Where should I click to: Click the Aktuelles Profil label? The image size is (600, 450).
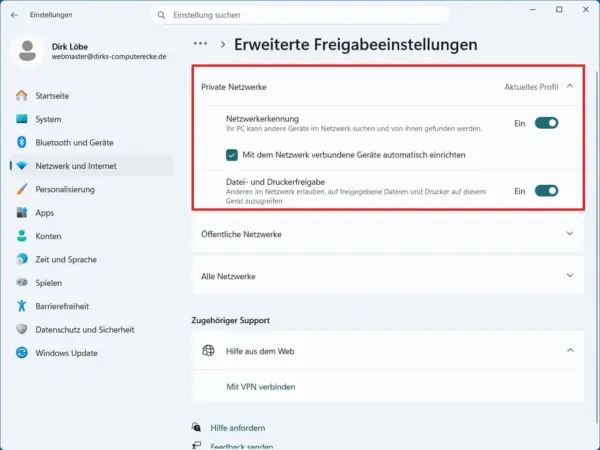tap(531, 87)
